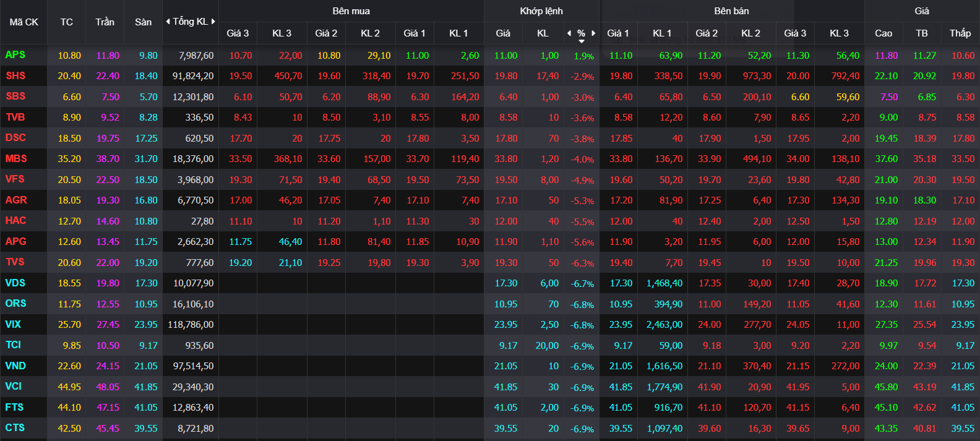The height and width of the screenshot is (441, 980).
Task: Open the SHS stock ticker
Action: 15,75
